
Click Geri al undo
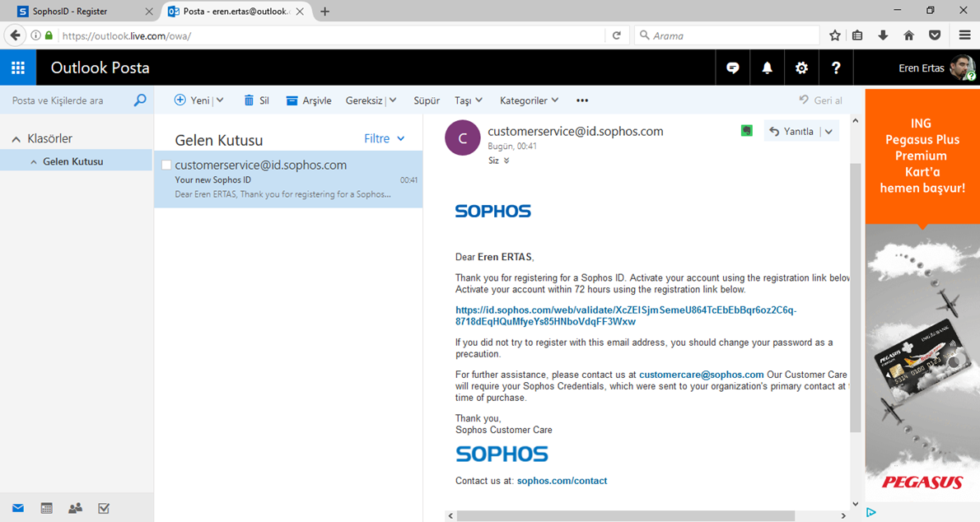click(x=820, y=100)
